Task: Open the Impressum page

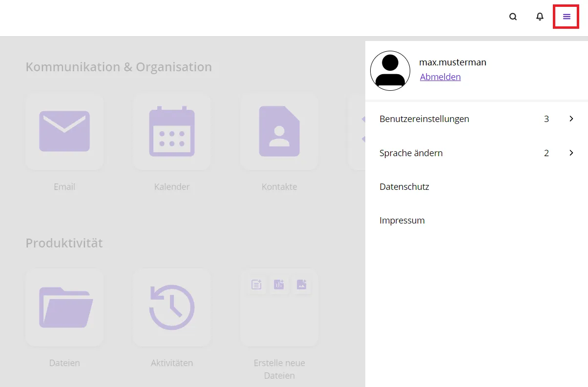Action: pos(402,221)
